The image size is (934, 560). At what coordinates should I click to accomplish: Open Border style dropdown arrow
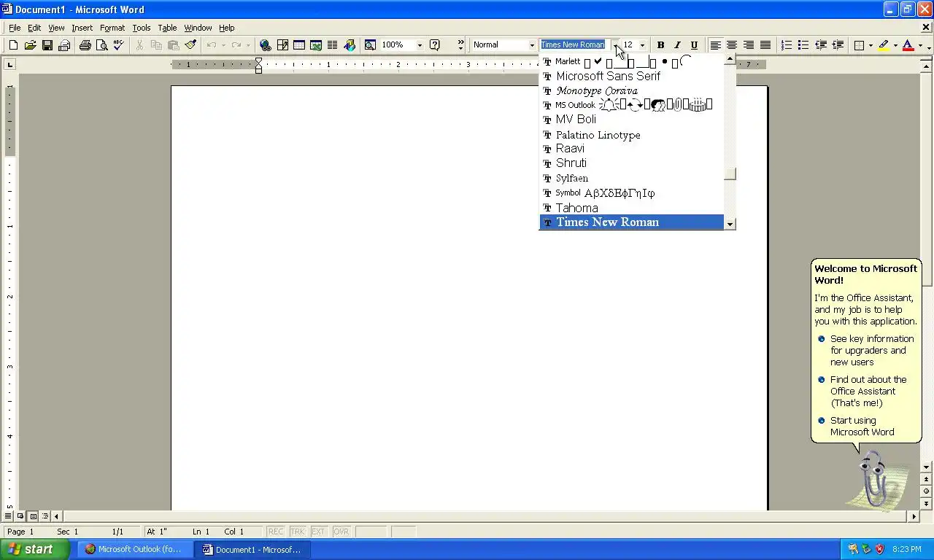click(x=871, y=45)
